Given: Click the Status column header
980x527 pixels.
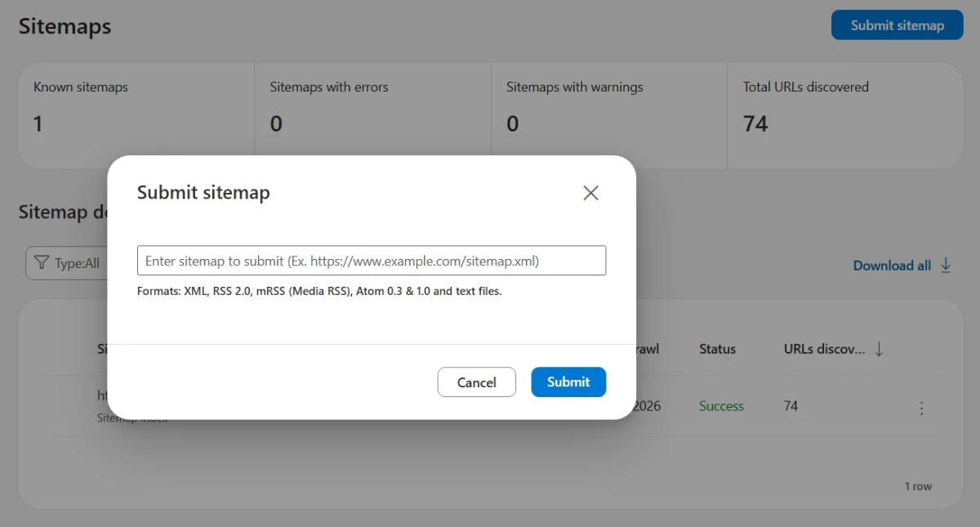Looking at the screenshot, I should tap(717, 349).
